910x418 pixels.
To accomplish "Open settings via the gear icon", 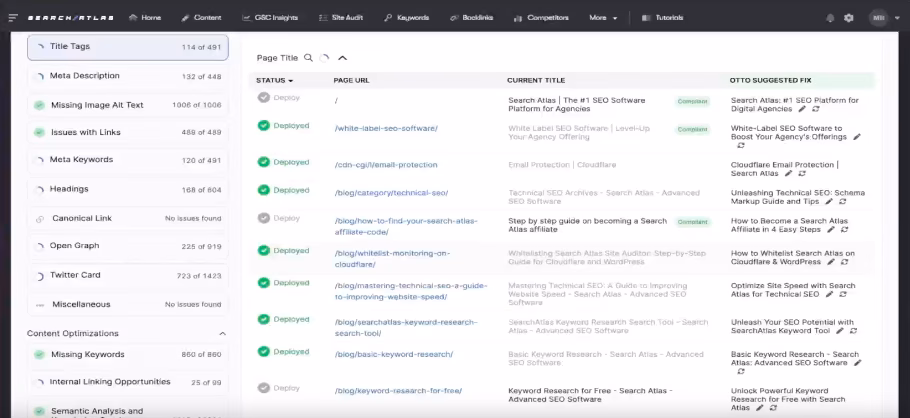I will click(x=849, y=18).
